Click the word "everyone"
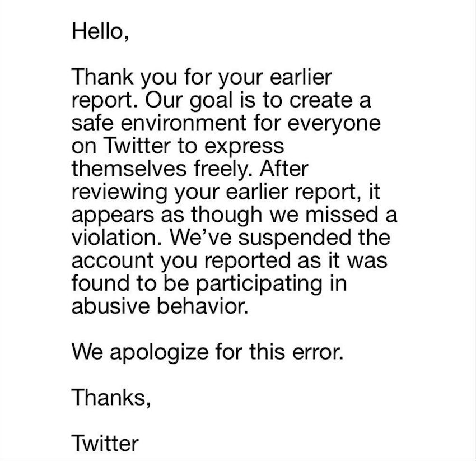Image resolution: width=476 pixels, height=461 pixels. pyautogui.click(x=334, y=124)
